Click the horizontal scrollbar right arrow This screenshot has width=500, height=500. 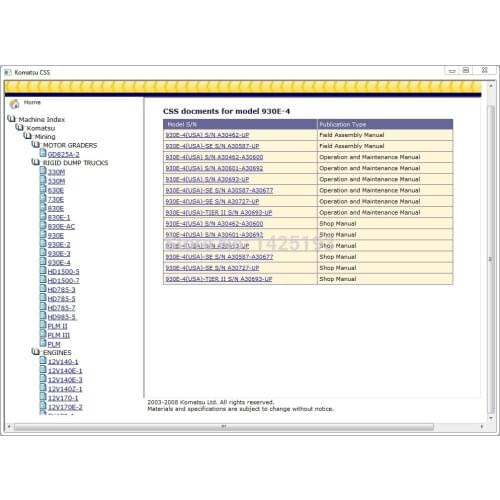[x=482, y=427]
